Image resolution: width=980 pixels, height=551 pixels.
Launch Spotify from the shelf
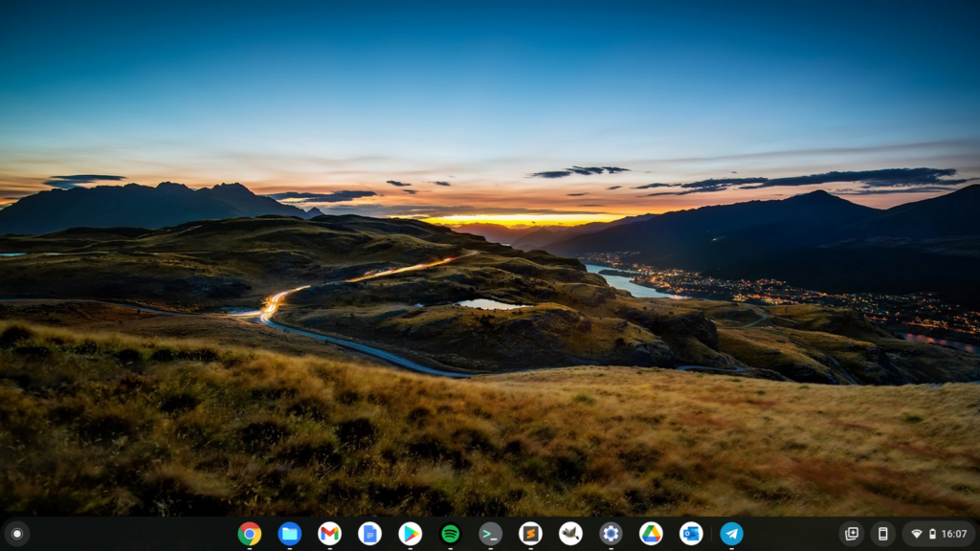point(450,534)
